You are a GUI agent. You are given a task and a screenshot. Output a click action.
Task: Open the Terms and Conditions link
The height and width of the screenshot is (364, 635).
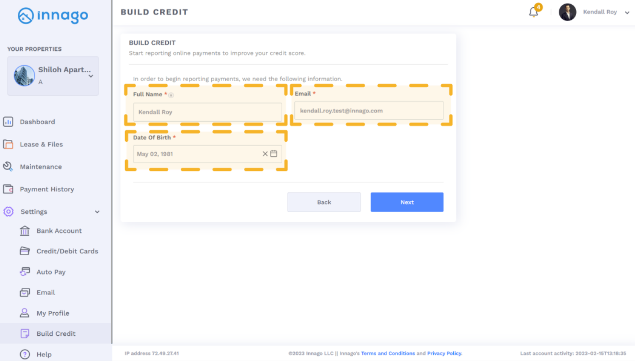(388, 353)
